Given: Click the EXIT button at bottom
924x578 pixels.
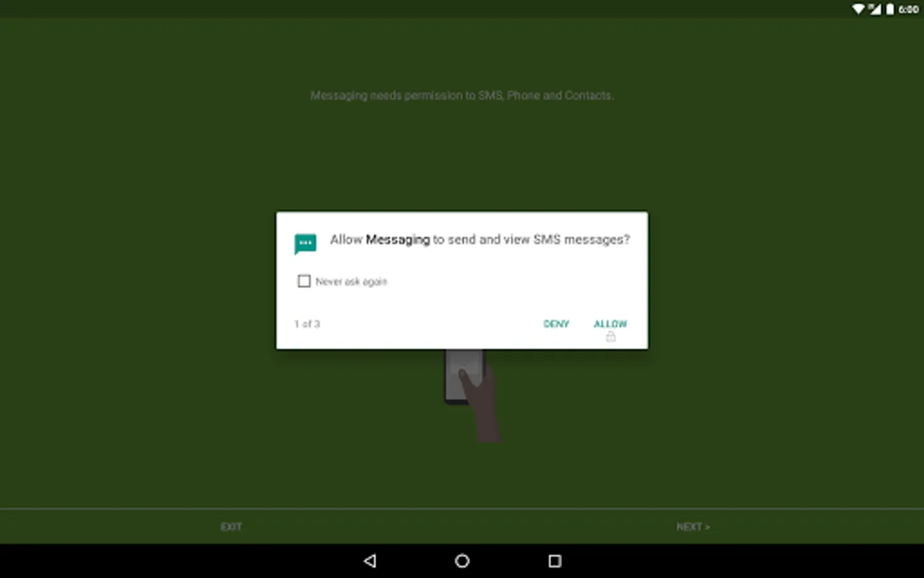Looking at the screenshot, I should [231, 527].
